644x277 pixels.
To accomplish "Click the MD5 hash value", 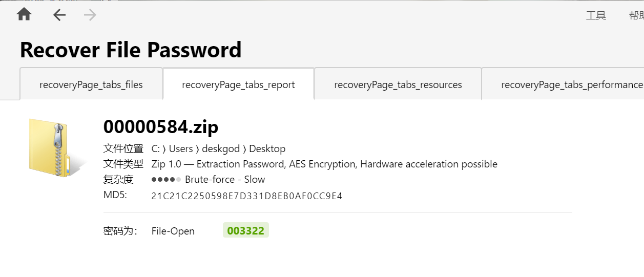I will [x=247, y=196].
